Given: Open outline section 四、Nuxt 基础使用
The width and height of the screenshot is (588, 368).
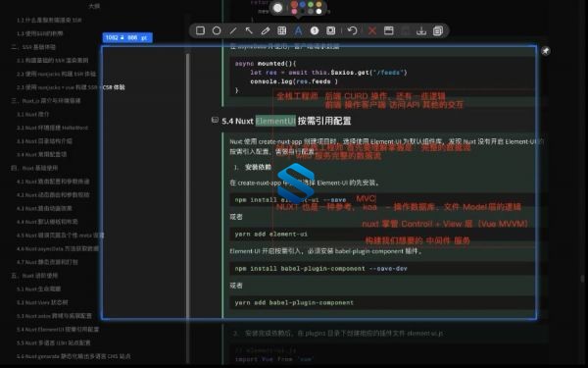Looking at the screenshot, I should (34, 168).
